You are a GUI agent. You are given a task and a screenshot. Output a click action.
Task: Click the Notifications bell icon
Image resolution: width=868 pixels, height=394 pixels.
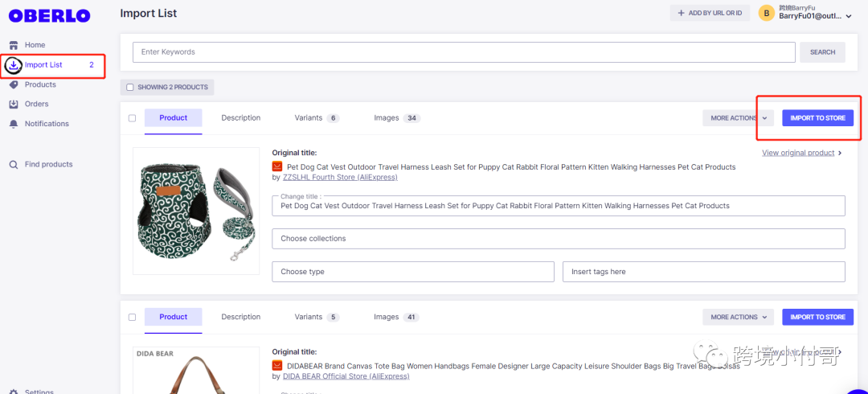(14, 124)
